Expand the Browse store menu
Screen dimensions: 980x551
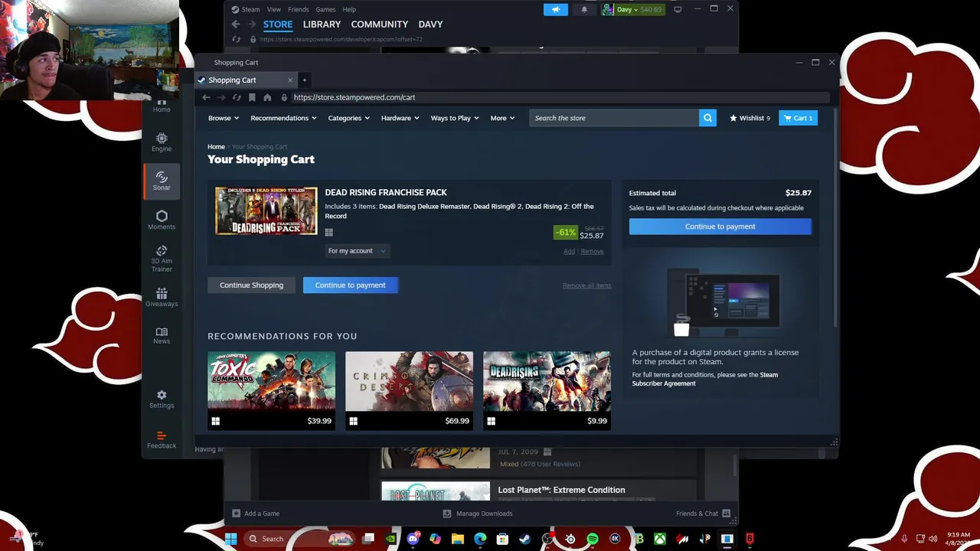coord(224,118)
